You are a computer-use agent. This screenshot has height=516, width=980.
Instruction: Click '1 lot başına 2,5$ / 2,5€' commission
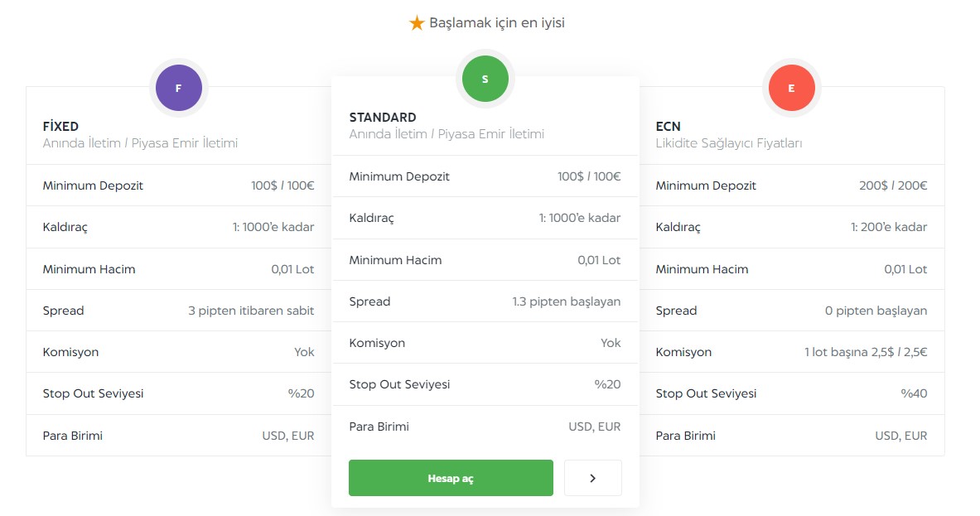[x=866, y=352]
